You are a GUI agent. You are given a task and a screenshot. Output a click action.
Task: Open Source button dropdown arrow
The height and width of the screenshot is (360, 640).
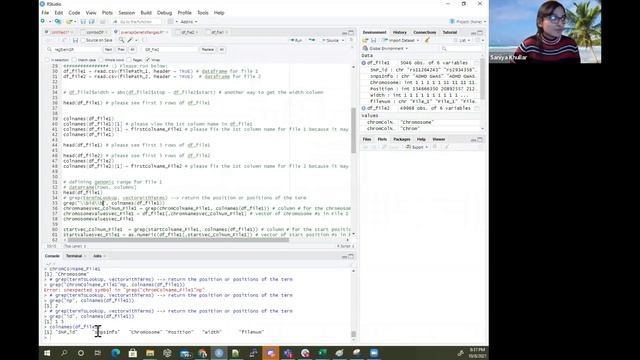click(343, 40)
